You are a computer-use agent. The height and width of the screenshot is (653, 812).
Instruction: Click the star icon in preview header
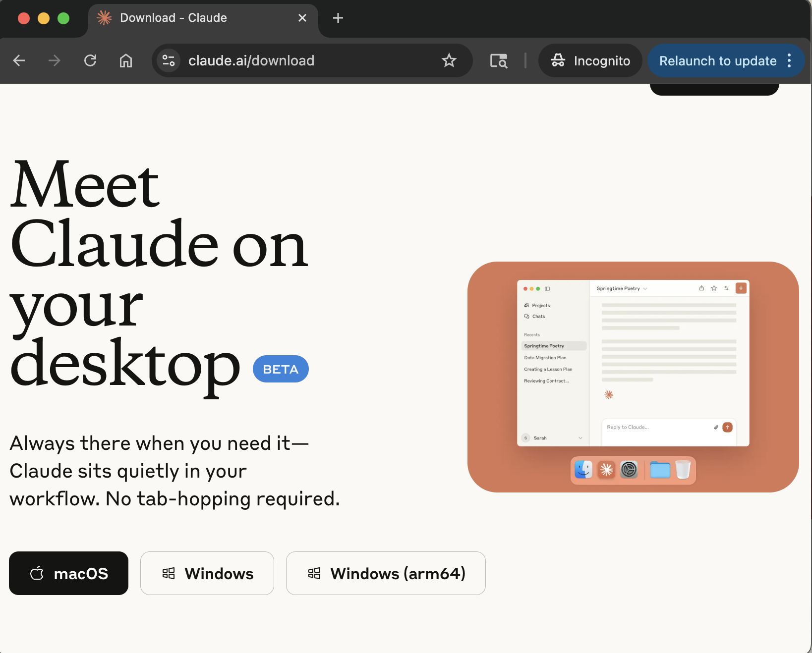click(x=714, y=288)
